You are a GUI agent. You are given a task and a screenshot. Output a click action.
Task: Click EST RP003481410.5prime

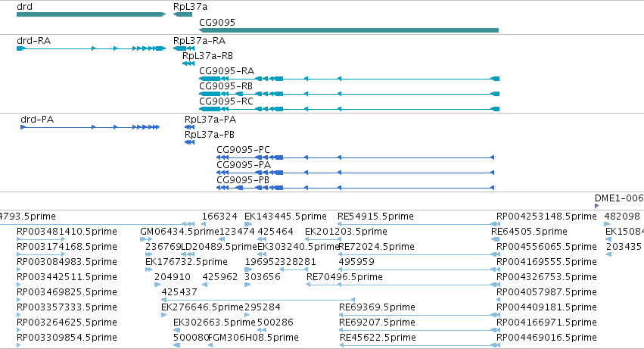(x=67, y=232)
